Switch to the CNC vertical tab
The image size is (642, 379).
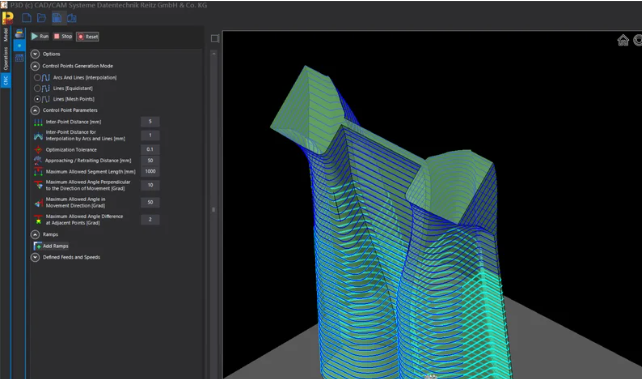click(5, 80)
